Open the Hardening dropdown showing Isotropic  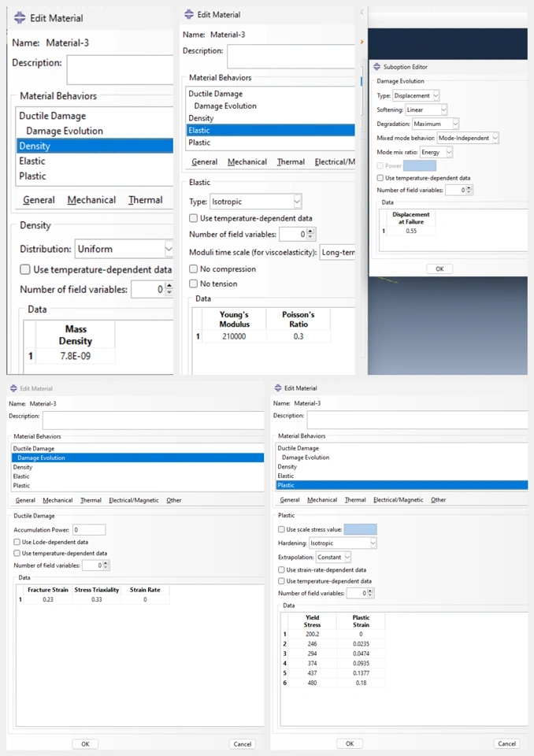pyautogui.click(x=343, y=543)
